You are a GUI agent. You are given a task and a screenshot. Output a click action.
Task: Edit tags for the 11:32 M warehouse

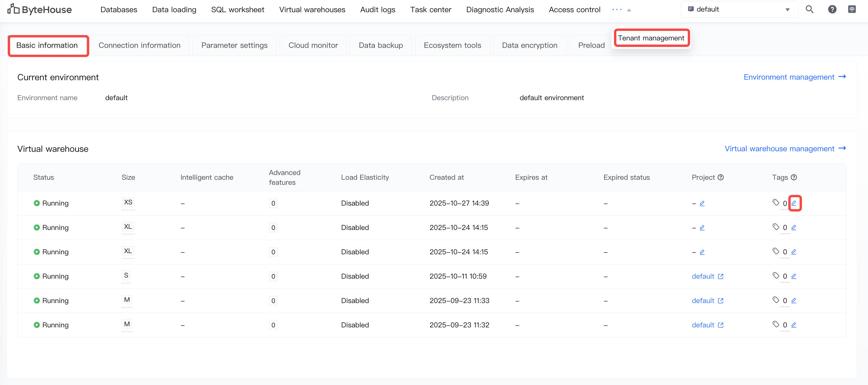point(794,325)
